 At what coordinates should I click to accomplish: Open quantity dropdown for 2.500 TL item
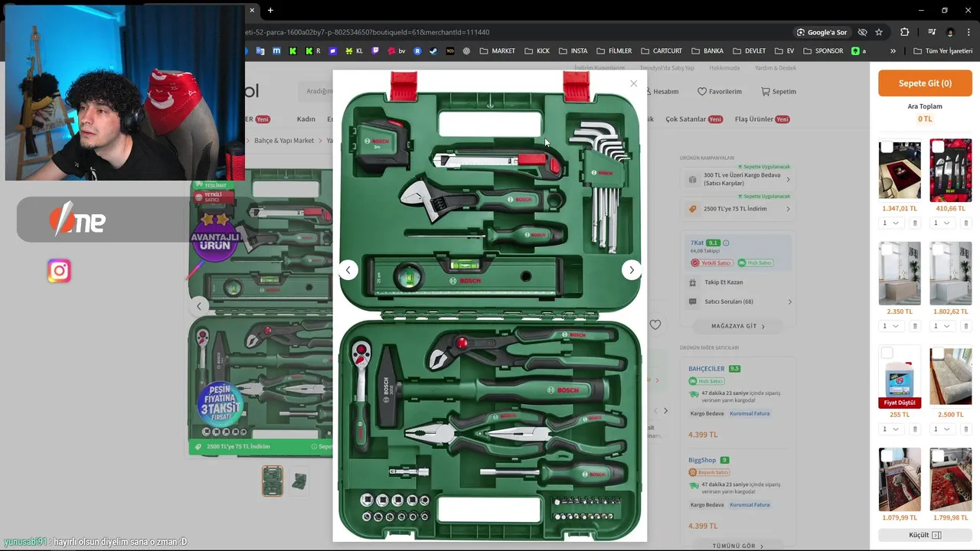(941, 429)
